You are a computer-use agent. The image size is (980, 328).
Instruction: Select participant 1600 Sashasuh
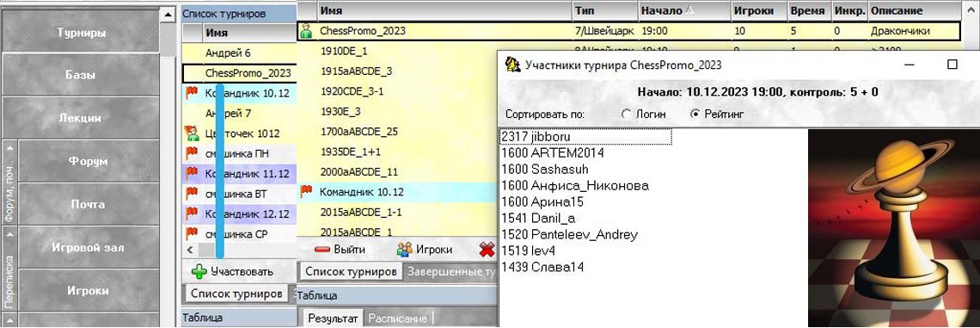click(x=544, y=169)
